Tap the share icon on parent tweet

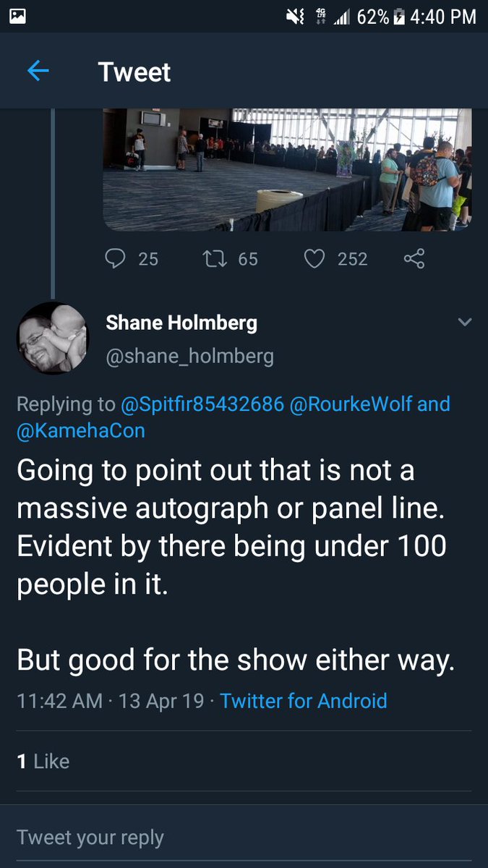click(x=414, y=258)
